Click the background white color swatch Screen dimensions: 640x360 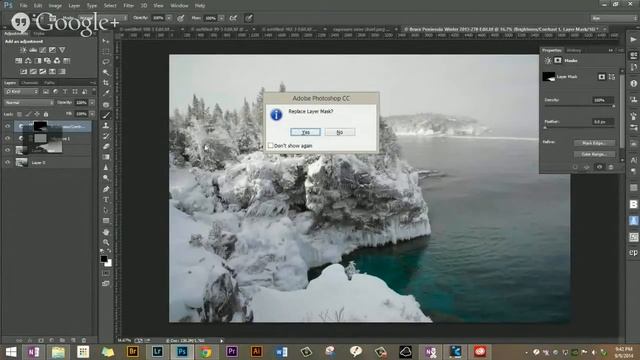point(109,264)
